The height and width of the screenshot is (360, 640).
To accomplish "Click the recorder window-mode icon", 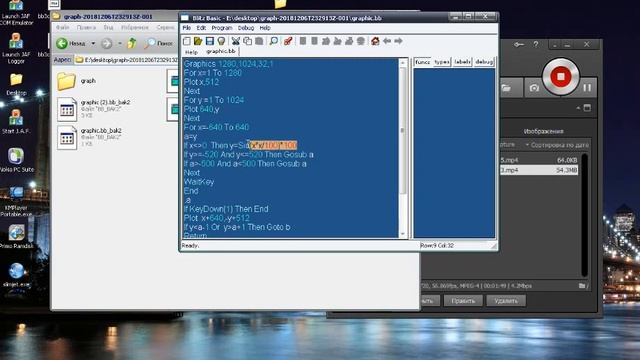I will [587, 108].
